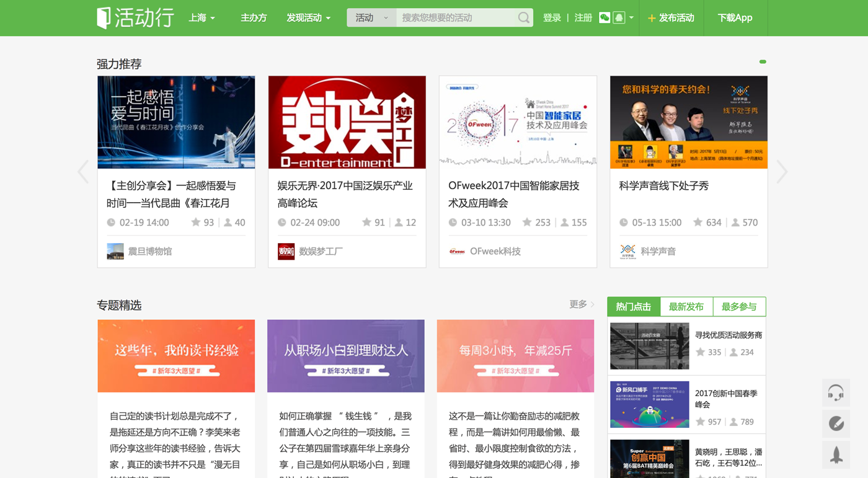Expand arrow next to bell icon
This screenshot has width=868, height=478.
point(631,18)
